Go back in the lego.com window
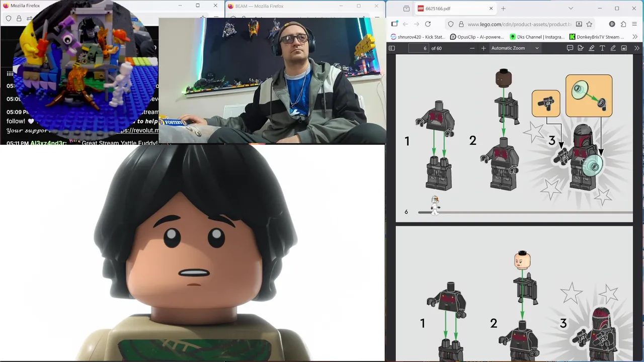644x362 pixels. (x=406, y=24)
